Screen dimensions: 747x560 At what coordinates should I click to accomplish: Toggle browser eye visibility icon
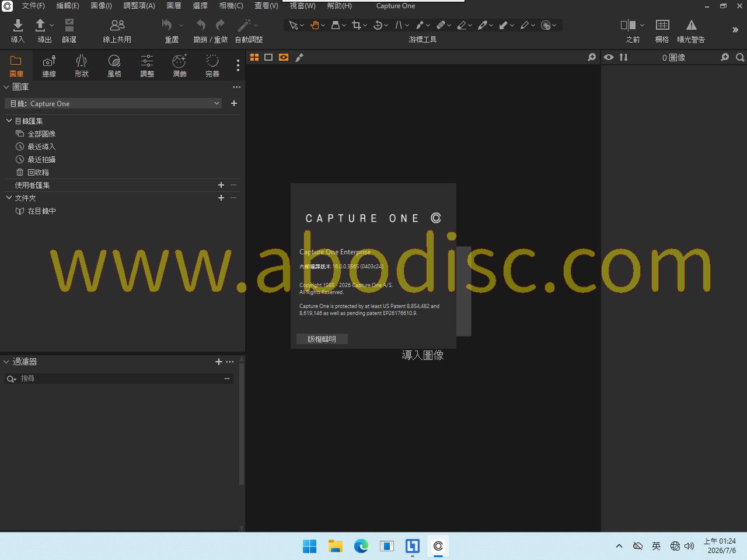(609, 57)
